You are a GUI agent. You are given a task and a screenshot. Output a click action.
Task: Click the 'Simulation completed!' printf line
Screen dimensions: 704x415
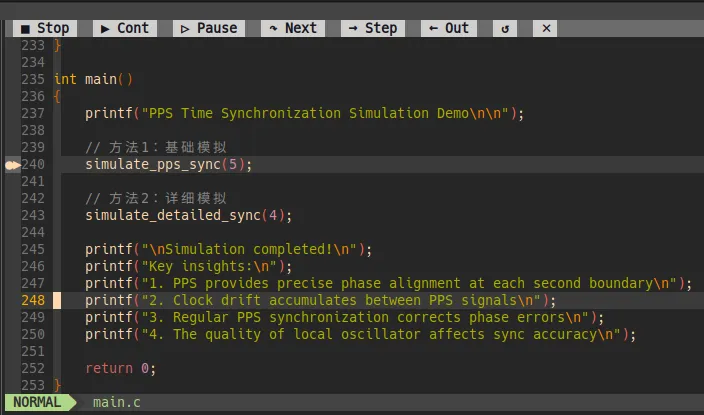229,249
